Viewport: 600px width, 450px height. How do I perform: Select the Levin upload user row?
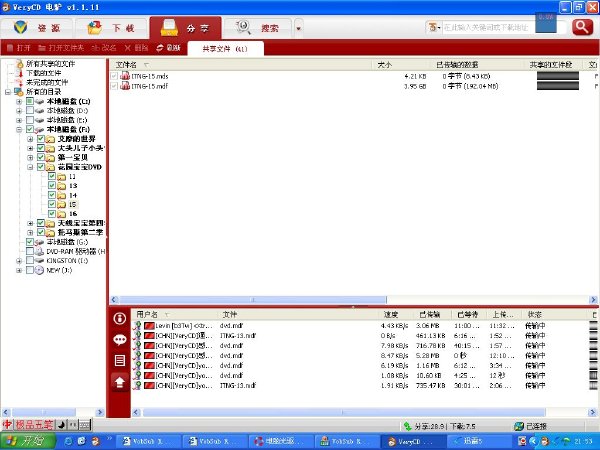[362, 326]
